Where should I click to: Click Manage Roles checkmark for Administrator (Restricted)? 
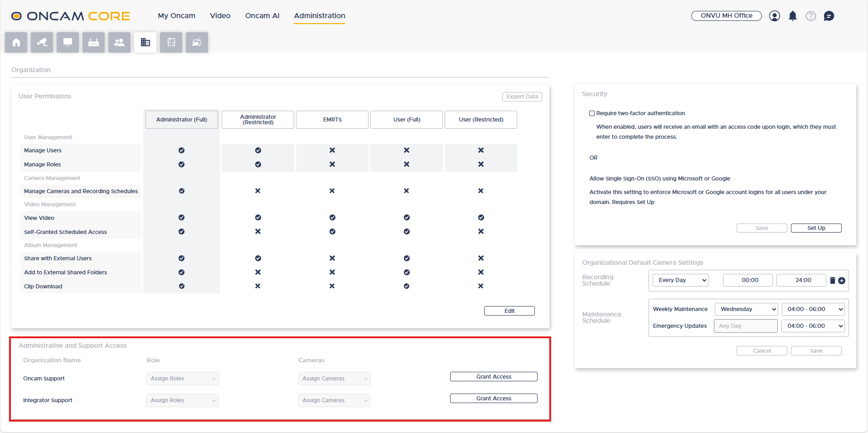(x=258, y=164)
